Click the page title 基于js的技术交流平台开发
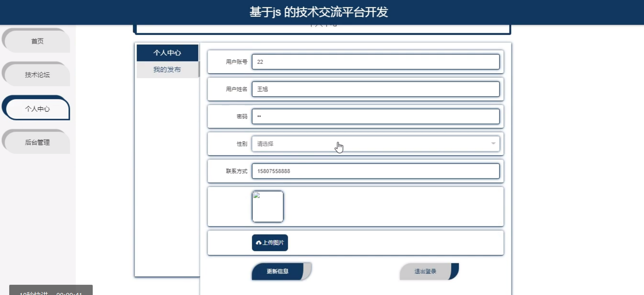Screen dimensions: 644x295 tap(319, 12)
